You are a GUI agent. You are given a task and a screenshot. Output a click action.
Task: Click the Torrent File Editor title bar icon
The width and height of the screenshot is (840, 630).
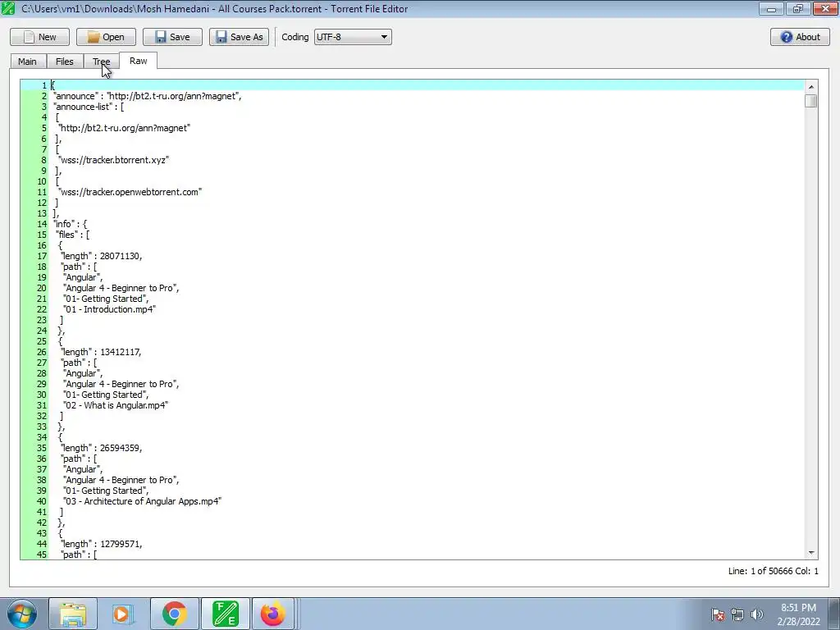point(8,8)
